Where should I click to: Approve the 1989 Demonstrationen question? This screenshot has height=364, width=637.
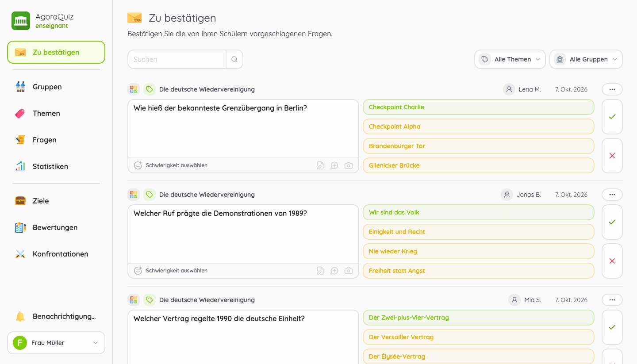click(612, 222)
